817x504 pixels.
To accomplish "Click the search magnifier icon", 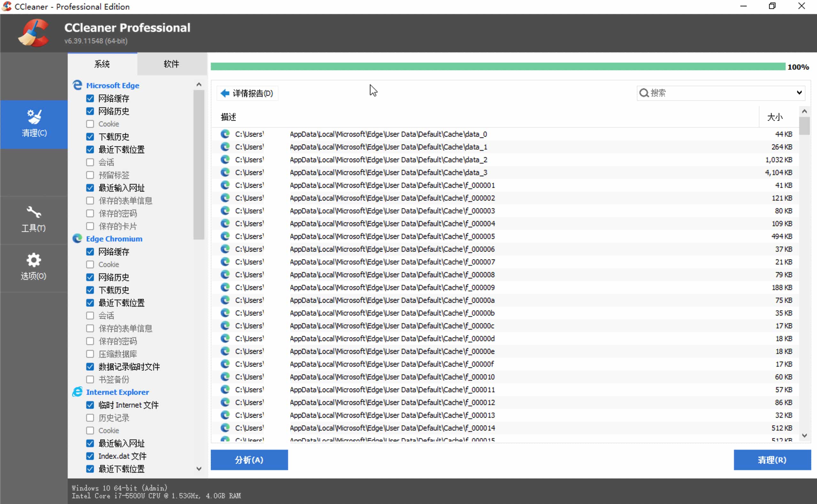I will point(644,93).
